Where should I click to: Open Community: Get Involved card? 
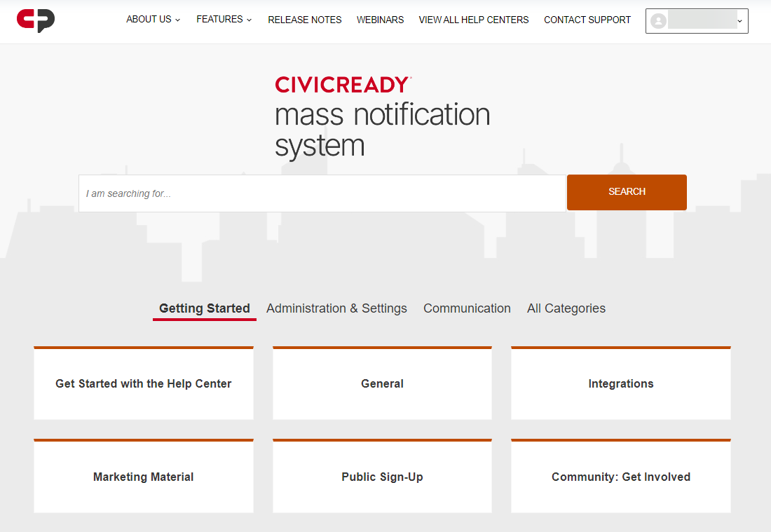620,476
